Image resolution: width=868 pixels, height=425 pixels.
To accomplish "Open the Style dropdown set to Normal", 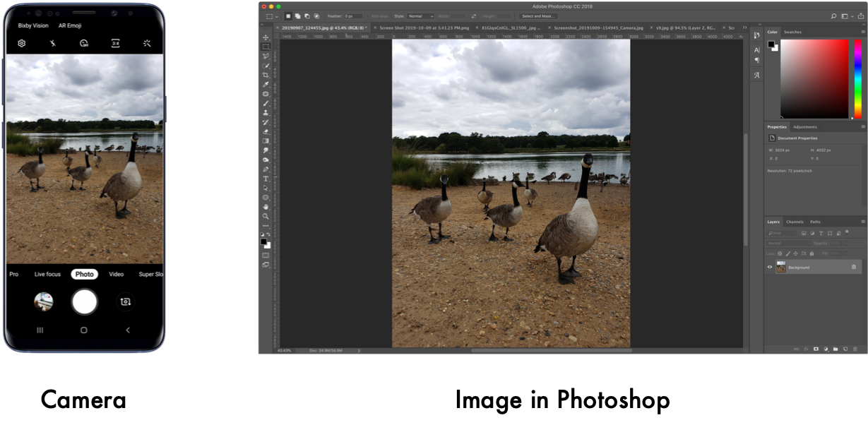I will click(420, 16).
